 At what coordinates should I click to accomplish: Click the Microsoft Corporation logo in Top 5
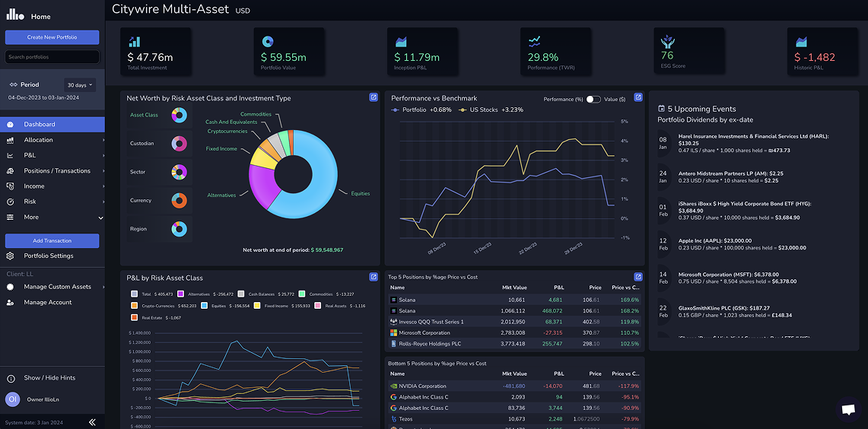[394, 332]
